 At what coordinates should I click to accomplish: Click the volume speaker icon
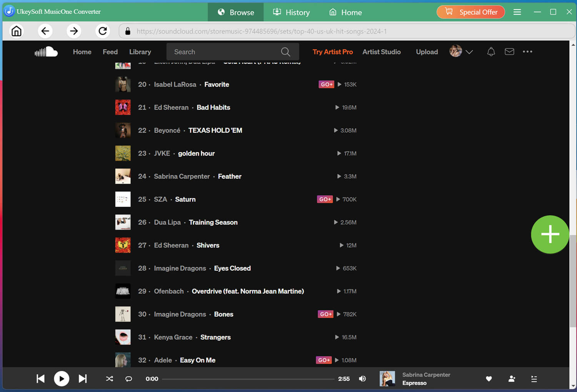coord(362,379)
